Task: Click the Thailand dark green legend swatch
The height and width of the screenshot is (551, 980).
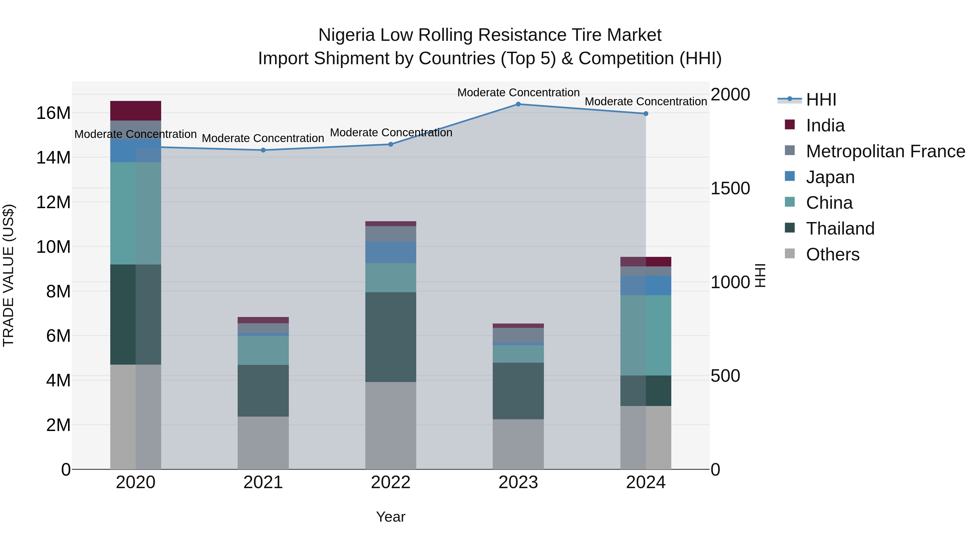Action: [x=790, y=228]
